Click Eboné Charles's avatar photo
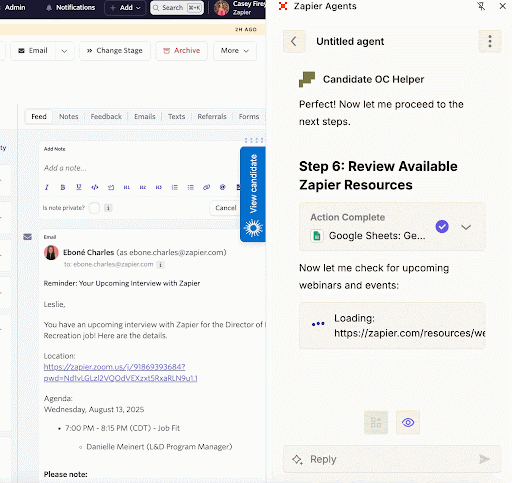Viewport: 512px width, 483px height. (x=51, y=253)
